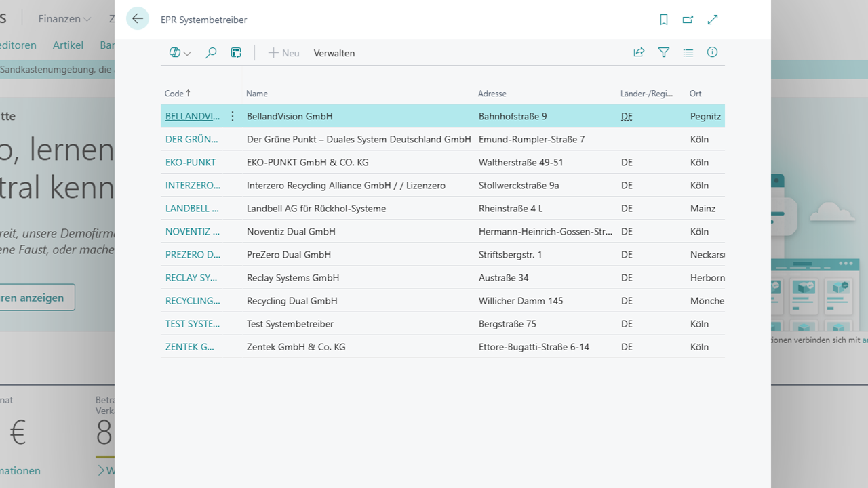
Task: Open the list search magnifier
Action: point(211,53)
